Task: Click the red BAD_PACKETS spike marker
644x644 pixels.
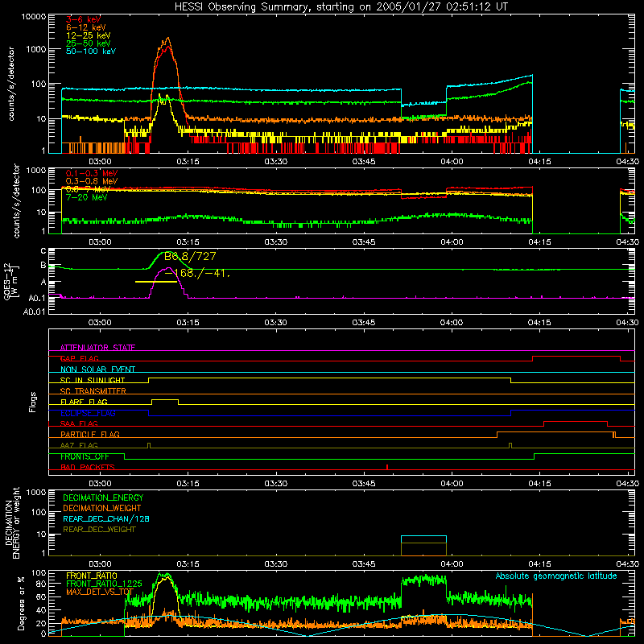Action: 387,467
